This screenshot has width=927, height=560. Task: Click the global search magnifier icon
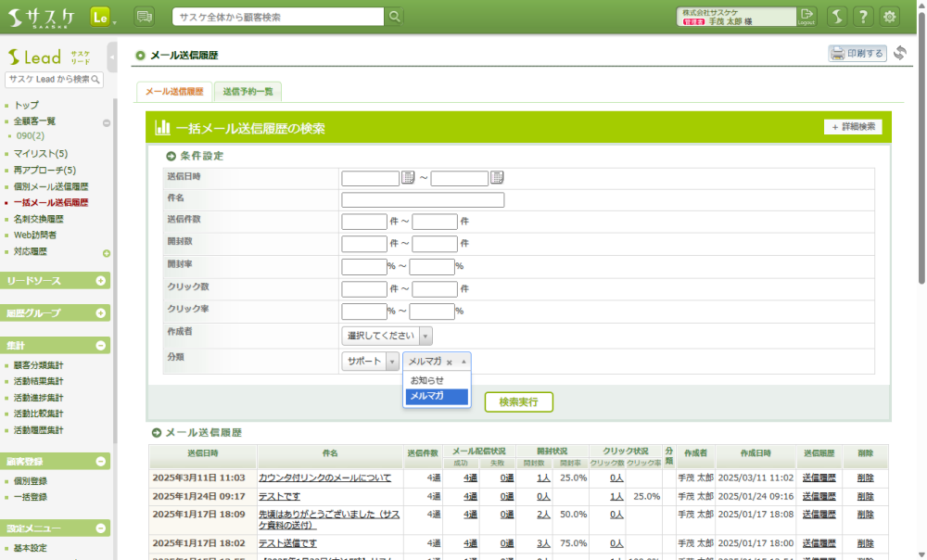(x=394, y=17)
